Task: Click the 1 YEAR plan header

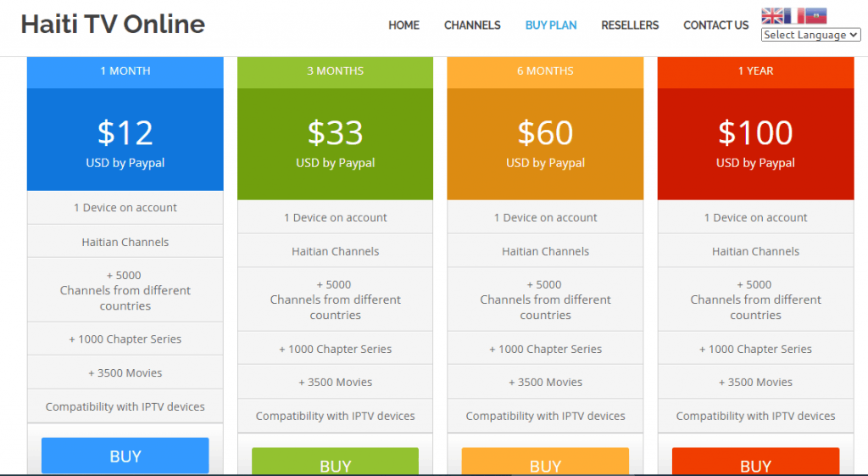Action: [755, 71]
